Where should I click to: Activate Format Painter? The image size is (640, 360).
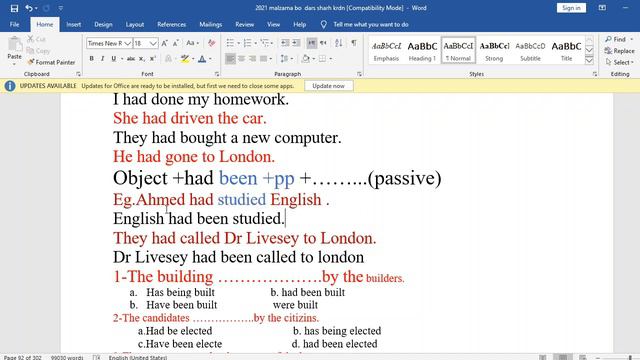pyautogui.click(x=51, y=62)
